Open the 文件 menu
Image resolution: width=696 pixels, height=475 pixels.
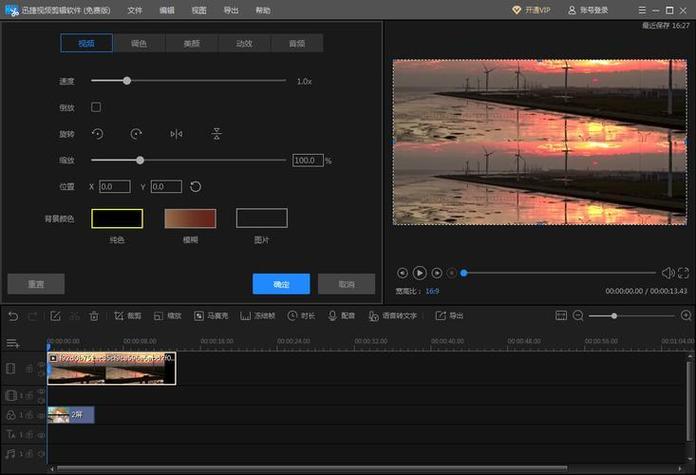(135, 10)
